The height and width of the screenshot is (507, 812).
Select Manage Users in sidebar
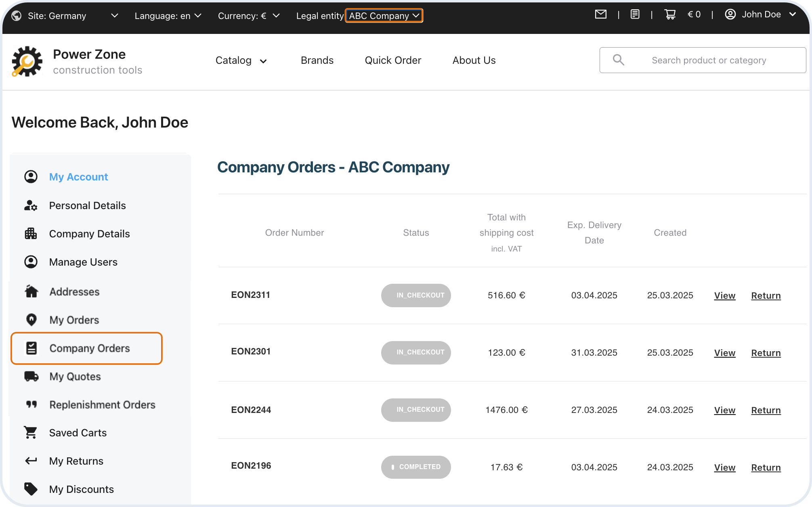83,262
